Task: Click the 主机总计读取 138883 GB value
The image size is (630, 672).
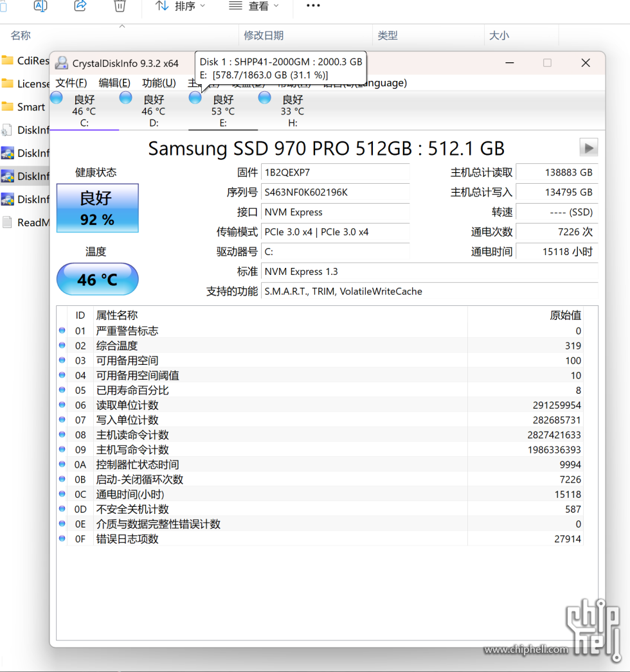Action: pyautogui.click(x=557, y=172)
